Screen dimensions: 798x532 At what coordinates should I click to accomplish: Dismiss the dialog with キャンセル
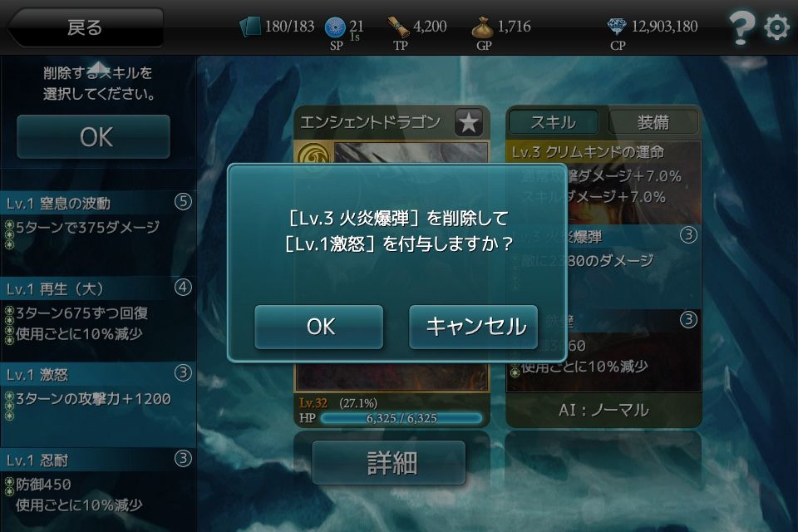tap(473, 327)
